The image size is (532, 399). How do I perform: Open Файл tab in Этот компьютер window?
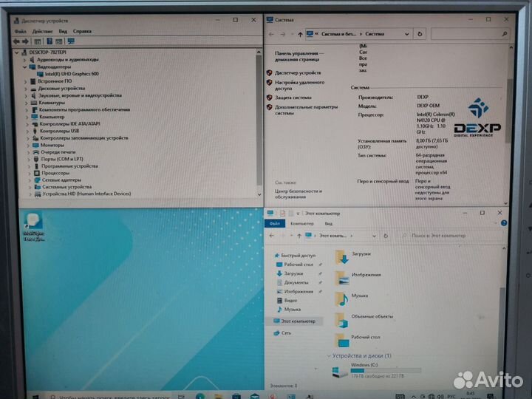point(274,224)
